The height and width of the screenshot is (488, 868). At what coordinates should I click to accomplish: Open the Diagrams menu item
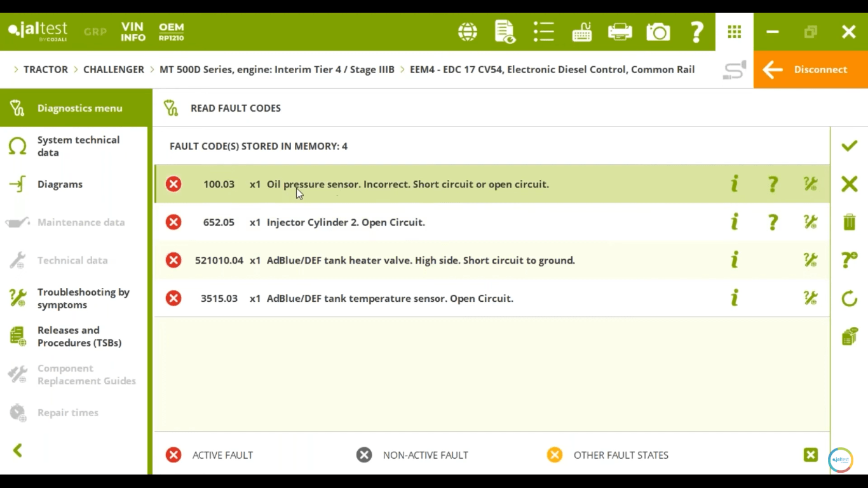click(60, 184)
